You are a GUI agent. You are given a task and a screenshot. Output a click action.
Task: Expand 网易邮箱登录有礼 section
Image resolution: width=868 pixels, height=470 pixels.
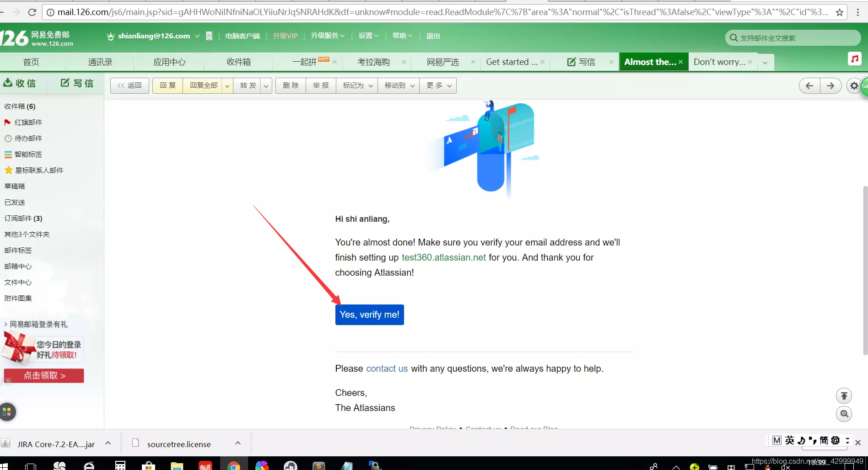36,324
